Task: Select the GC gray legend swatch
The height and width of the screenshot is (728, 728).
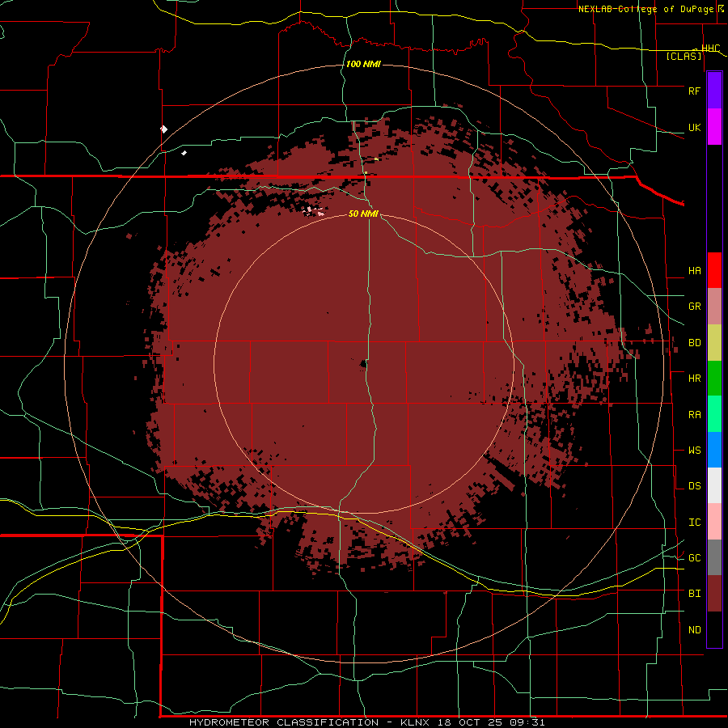Action: tap(714, 557)
